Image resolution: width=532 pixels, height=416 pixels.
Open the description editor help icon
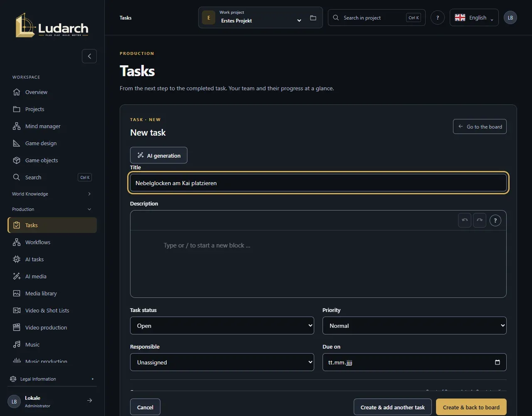[x=495, y=220]
